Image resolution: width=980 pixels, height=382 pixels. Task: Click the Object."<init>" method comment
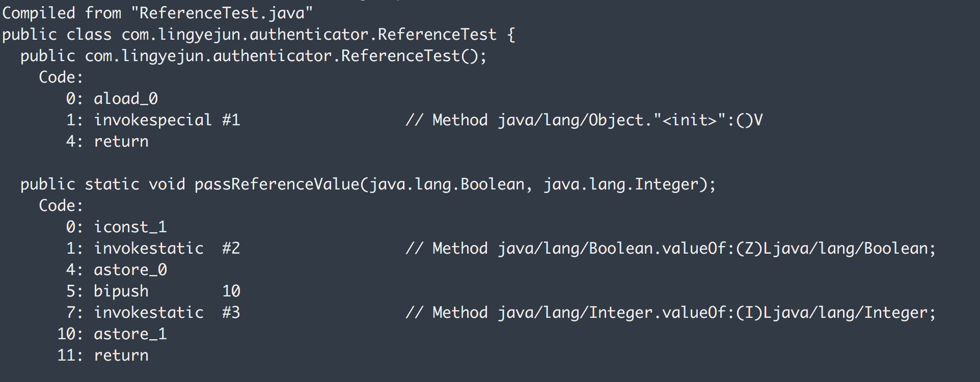click(584, 120)
